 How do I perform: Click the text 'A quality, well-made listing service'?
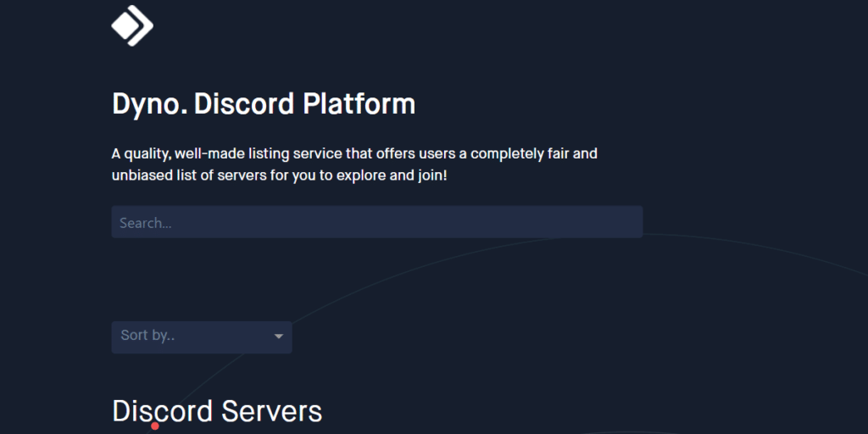227,153
